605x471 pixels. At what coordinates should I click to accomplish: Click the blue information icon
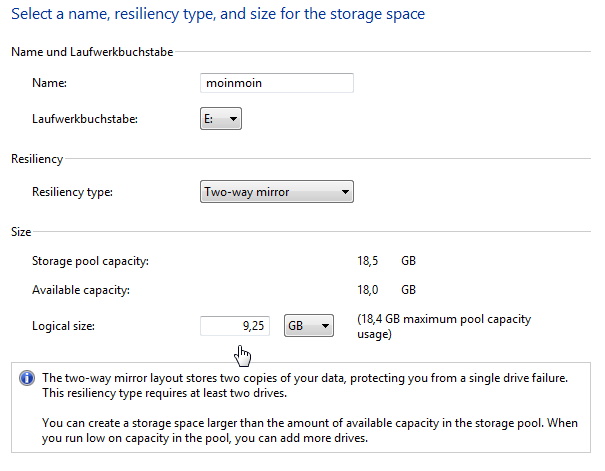27,378
